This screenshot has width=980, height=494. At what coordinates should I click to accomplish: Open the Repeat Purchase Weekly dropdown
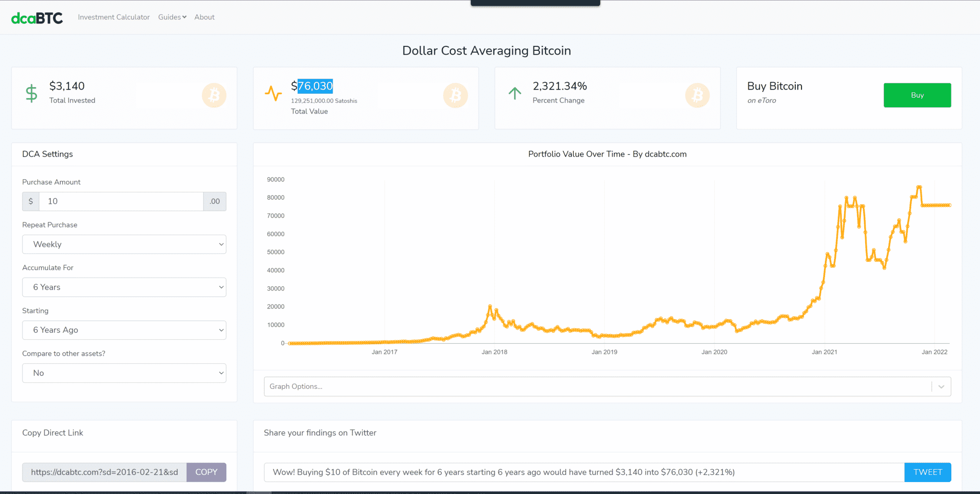point(124,245)
